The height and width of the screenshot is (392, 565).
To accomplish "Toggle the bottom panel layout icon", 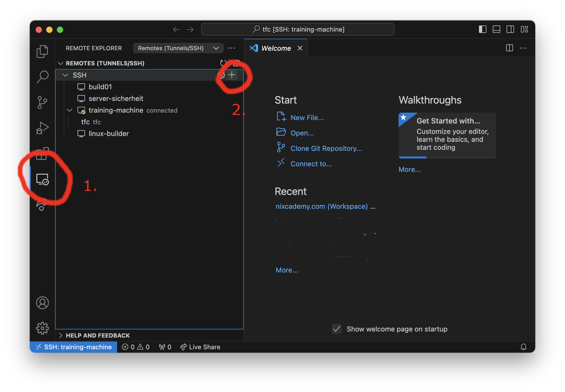I will [496, 29].
